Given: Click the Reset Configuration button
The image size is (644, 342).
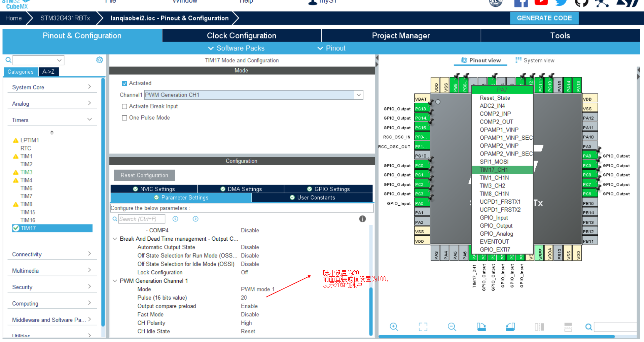Looking at the screenshot, I should [x=144, y=175].
